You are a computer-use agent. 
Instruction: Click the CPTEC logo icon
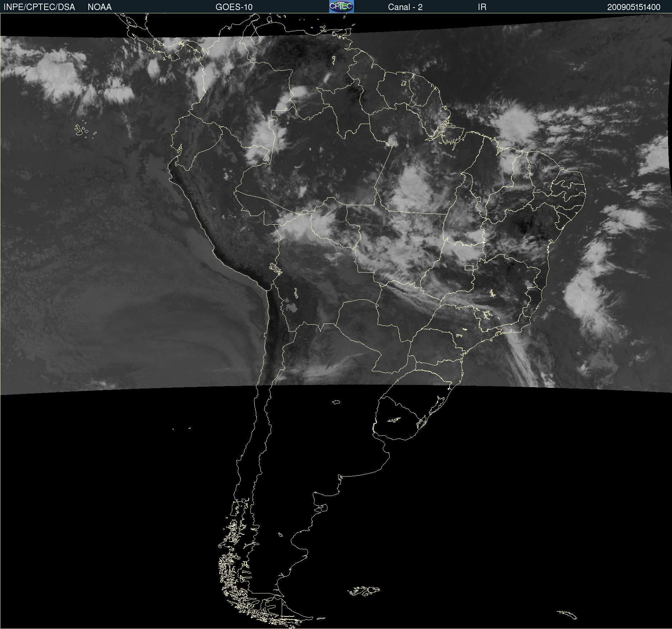tap(341, 6)
